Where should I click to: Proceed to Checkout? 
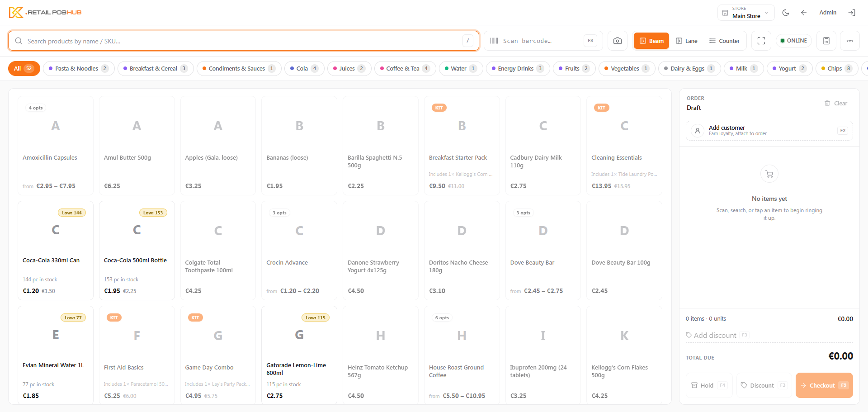[x=824, y=385]
